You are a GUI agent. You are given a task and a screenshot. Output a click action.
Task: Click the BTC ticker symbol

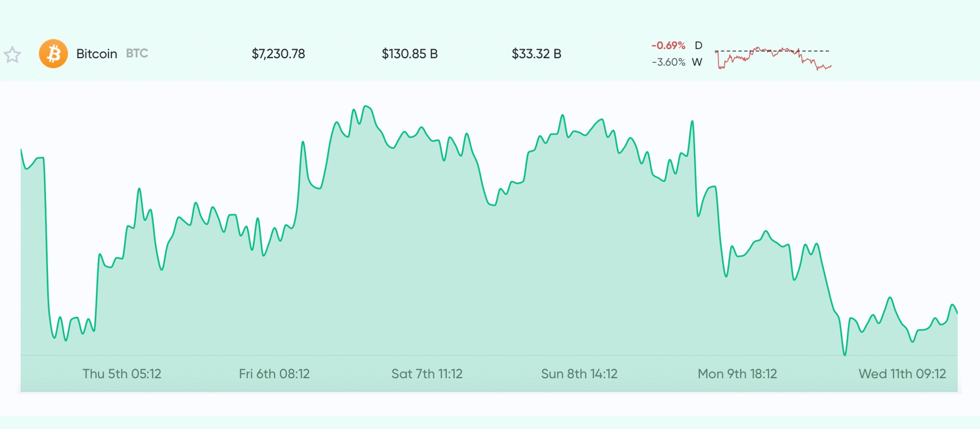point(137,53)
